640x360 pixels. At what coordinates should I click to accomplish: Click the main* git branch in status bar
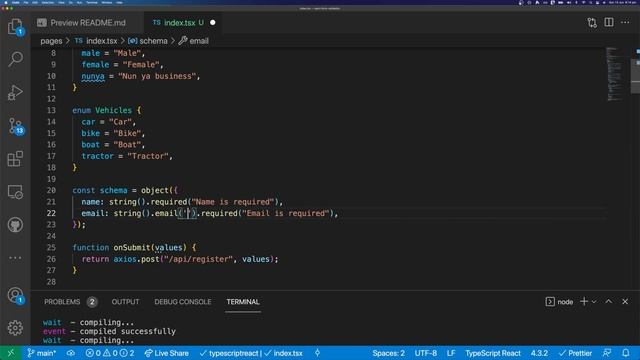coord(41,353)
